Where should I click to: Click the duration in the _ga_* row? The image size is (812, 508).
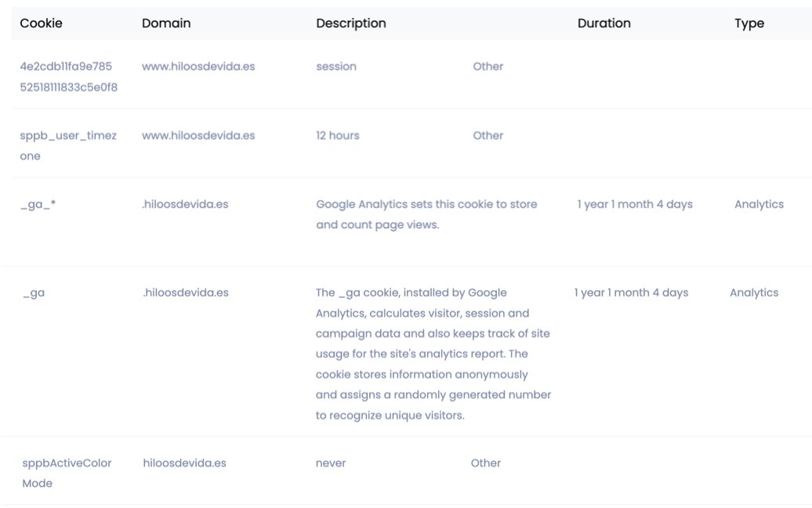pyautogui.click(x=635, y=205)
